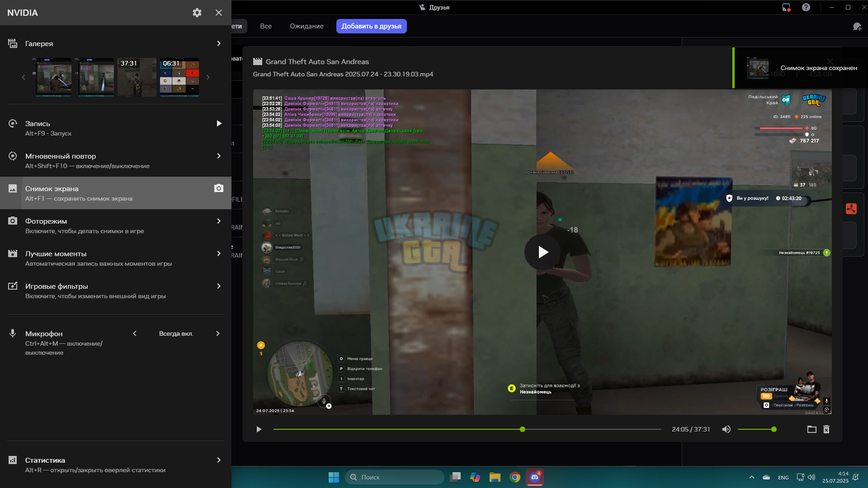The height and width of the screenshot is (488, 868).
Task: Go to next gallery thumbnails
Action: click(x=208, y=77)
